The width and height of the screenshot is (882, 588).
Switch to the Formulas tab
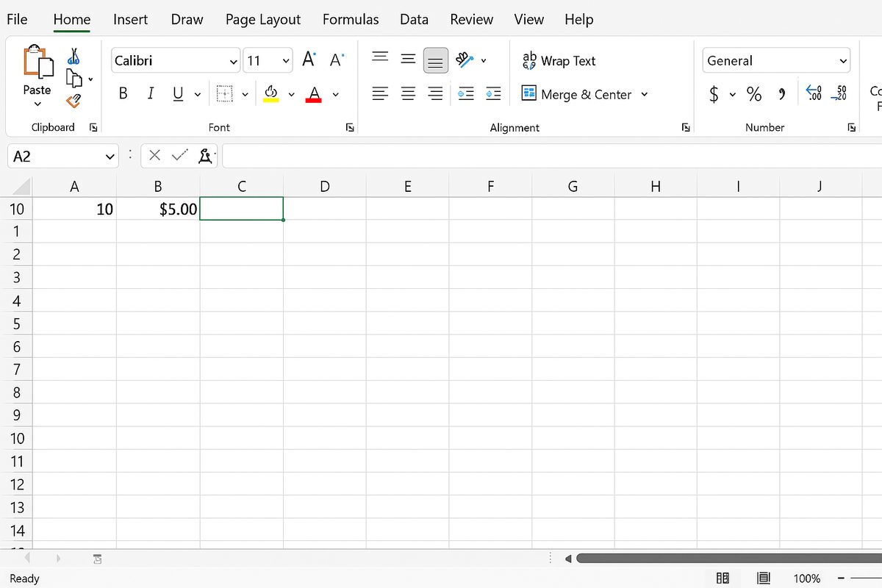pos(351,20)
